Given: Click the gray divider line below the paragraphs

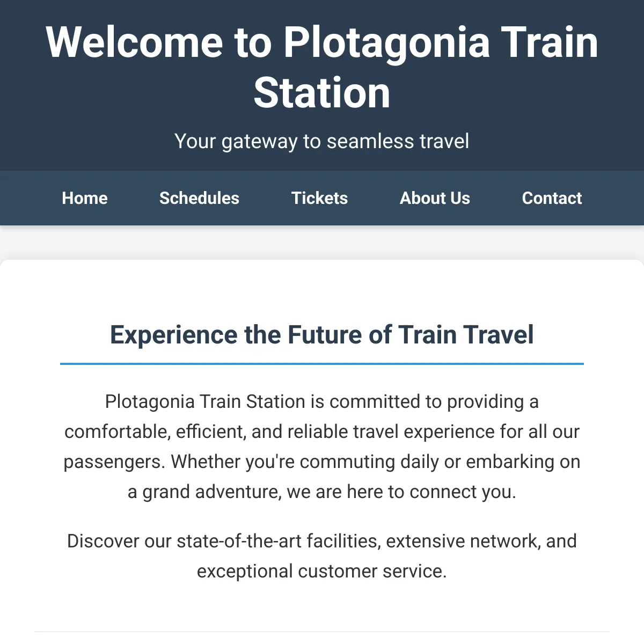Looking at the screenshot, I should (x=322, y=632).
